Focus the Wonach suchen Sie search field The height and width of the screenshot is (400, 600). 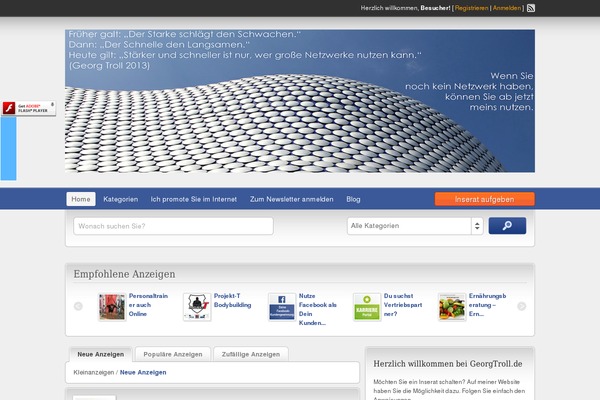click(173, 226)
